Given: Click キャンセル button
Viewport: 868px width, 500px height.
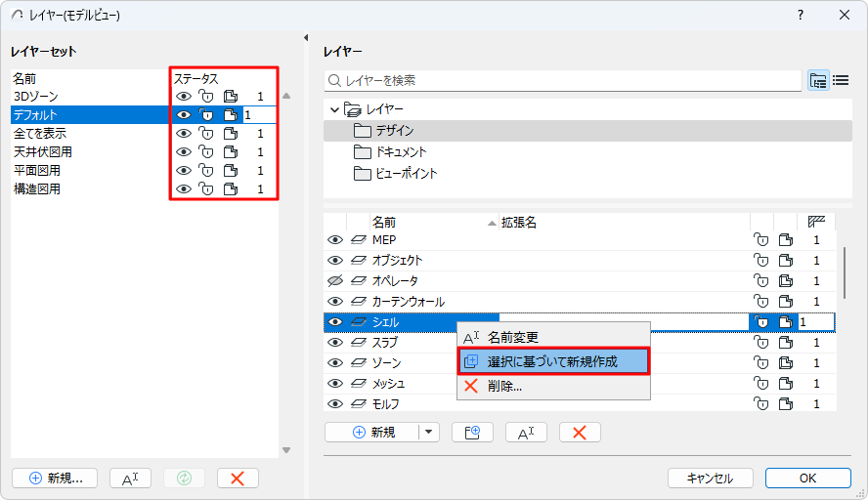Looking at the screenshot, I should click(x=711, y=479).
